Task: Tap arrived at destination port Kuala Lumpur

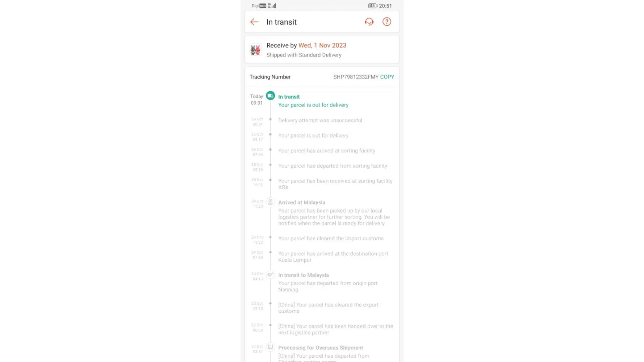Action: pyautogui.click(x=333, y=257)
